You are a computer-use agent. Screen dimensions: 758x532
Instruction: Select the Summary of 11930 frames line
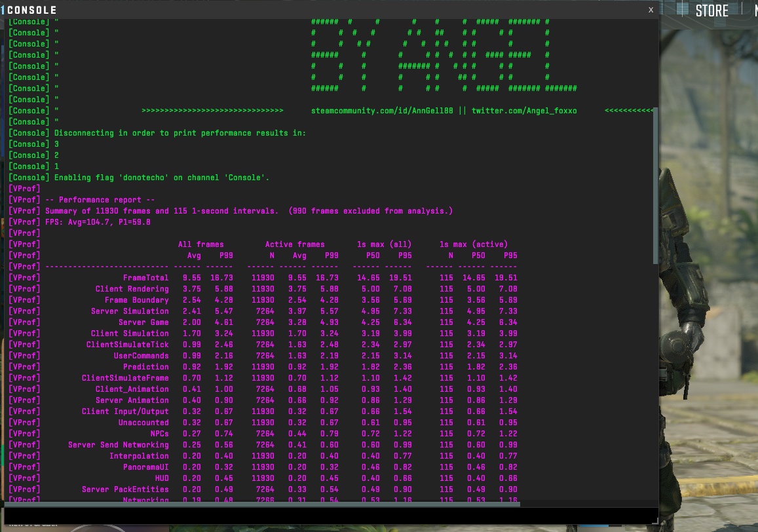[249, 211]
